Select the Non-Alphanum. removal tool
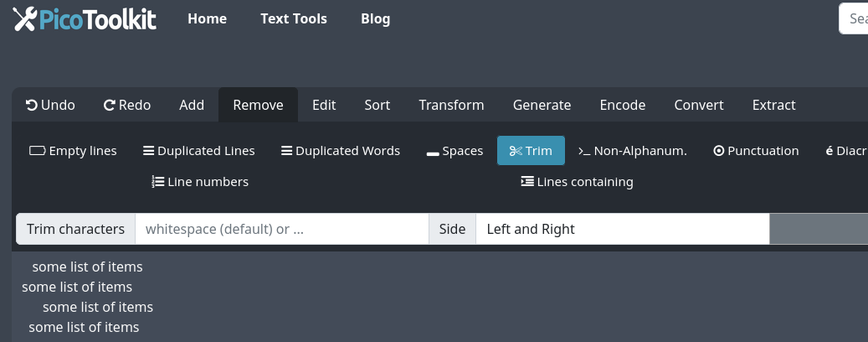 [x=633, y=151]
